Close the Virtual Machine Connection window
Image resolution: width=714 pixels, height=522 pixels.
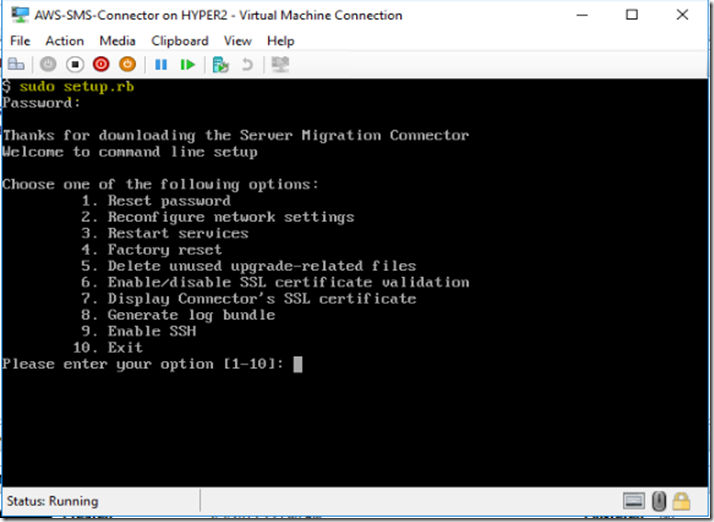(682, 15)
